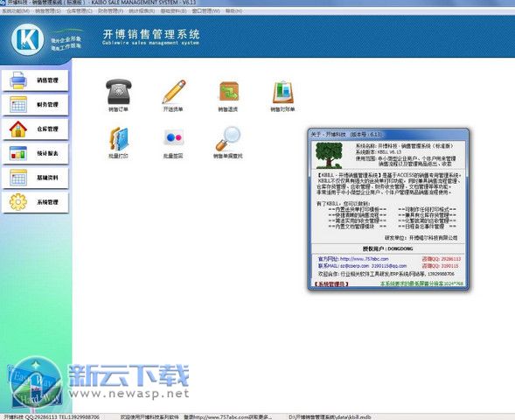Open the 销售管理(S) menu
The height and width of the screenshot is (420, 515).
[x=48, y=10]
